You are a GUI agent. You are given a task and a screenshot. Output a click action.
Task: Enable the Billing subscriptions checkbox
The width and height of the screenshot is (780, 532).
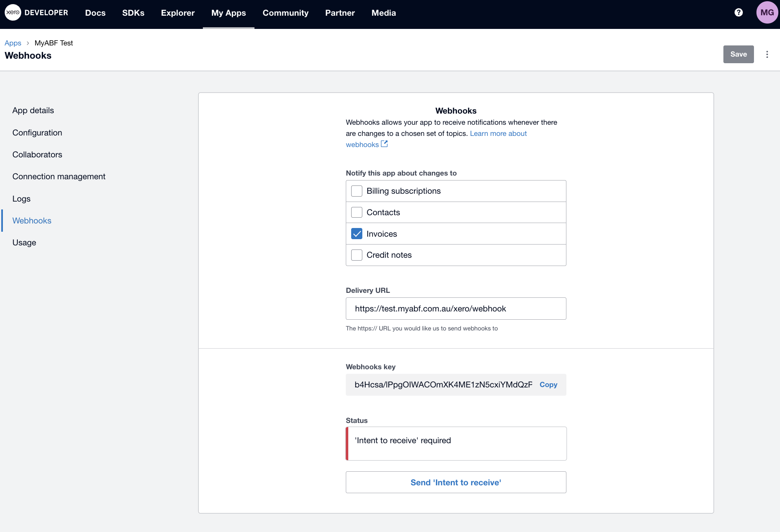pos(357,191)
